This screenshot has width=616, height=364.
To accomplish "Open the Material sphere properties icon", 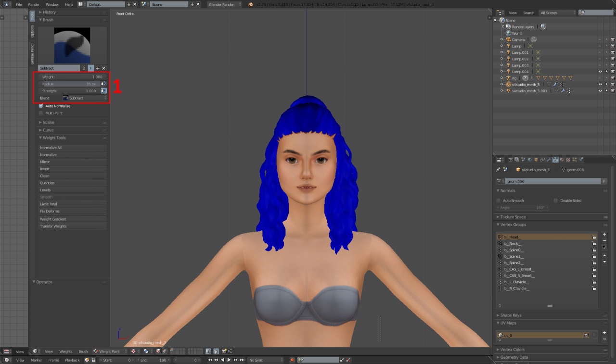I will click(562, 159).
